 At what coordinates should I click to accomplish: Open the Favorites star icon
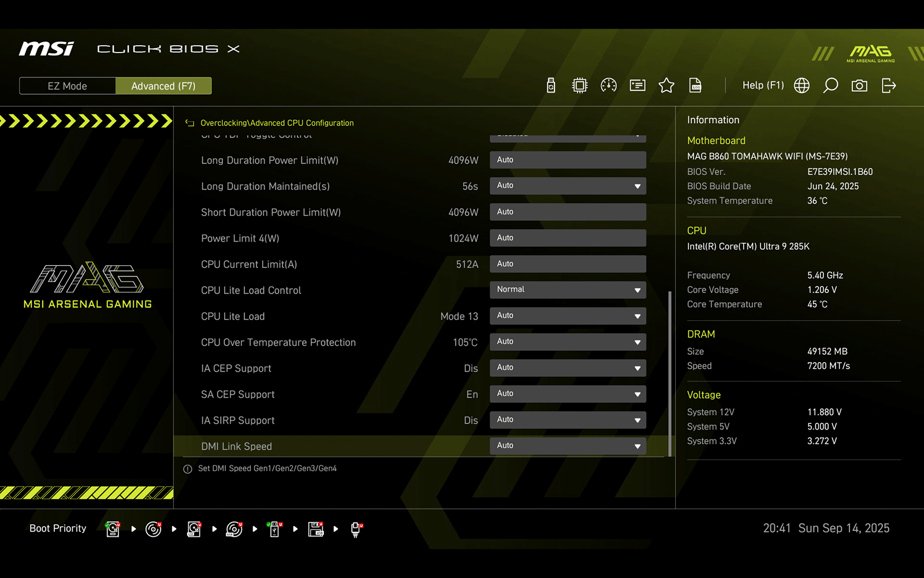666,86
